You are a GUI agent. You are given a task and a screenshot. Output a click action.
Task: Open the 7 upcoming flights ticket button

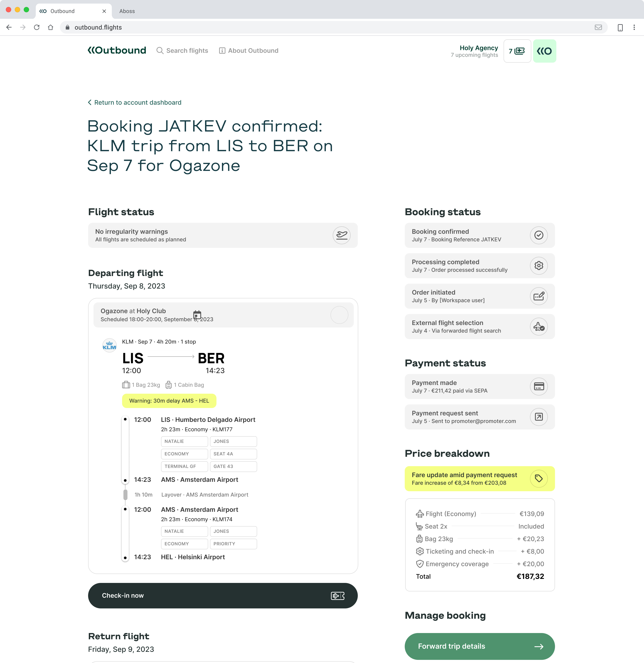(x=517, y=51)
